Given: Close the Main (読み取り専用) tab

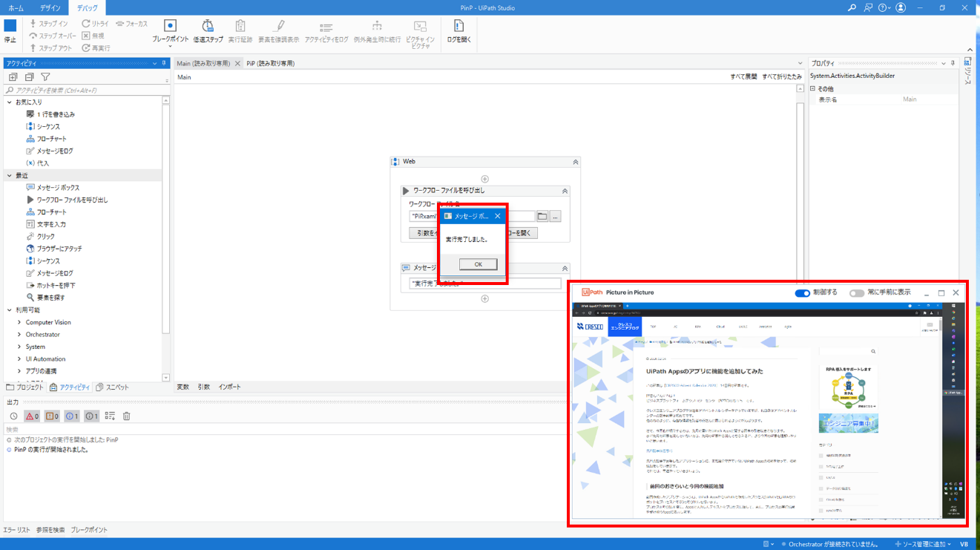Looking at the screenshot, I should pos(237,64).
